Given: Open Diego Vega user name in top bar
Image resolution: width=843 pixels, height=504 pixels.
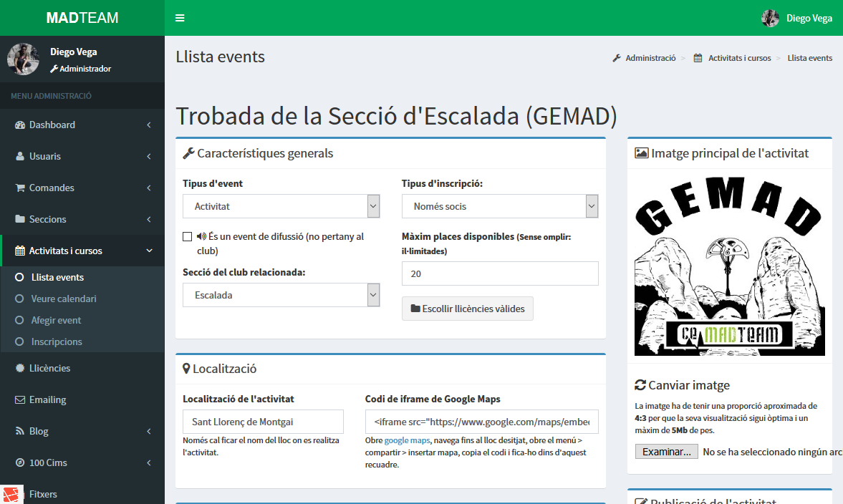Looking at the screenshot, I should tap(809, 19).
